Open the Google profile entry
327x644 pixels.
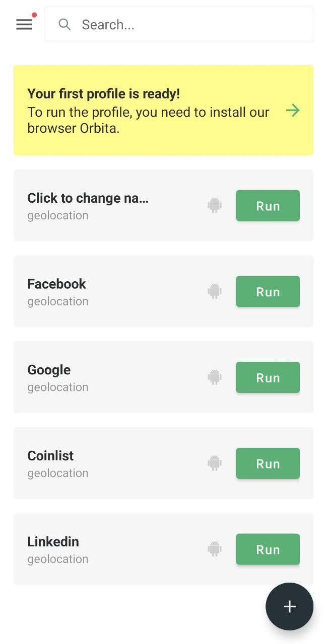pos(49,369)
